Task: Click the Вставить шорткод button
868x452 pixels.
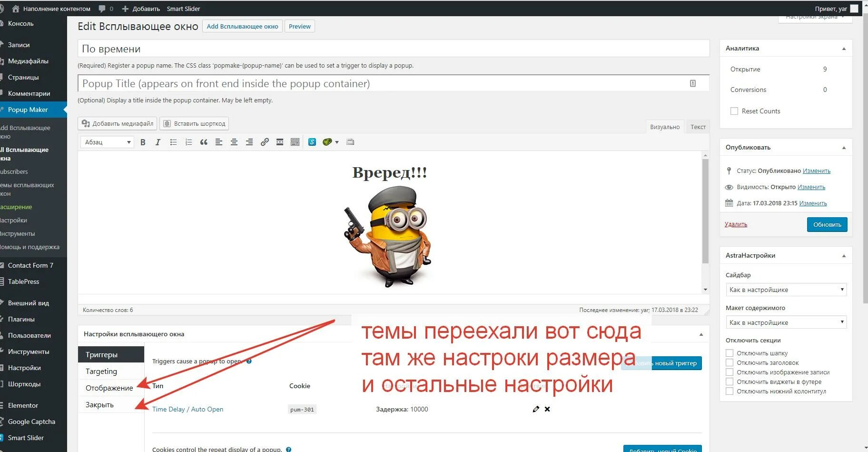Action: (194, 123)
